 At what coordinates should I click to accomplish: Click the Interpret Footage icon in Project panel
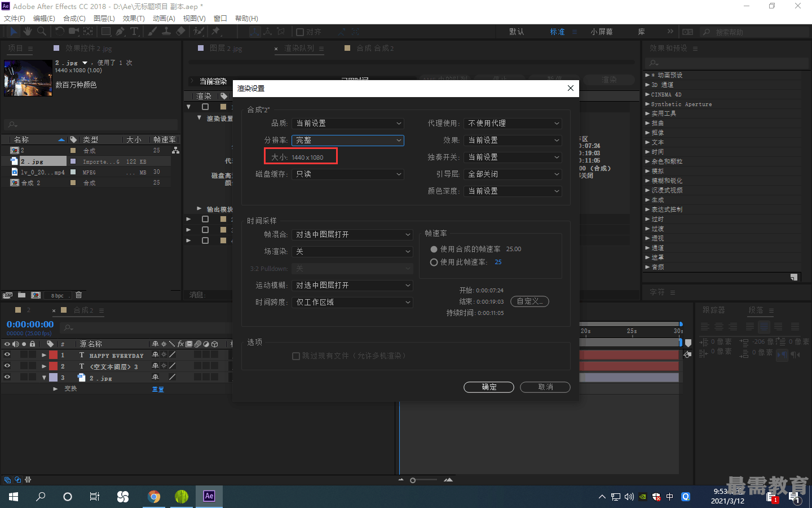(7, 295)
